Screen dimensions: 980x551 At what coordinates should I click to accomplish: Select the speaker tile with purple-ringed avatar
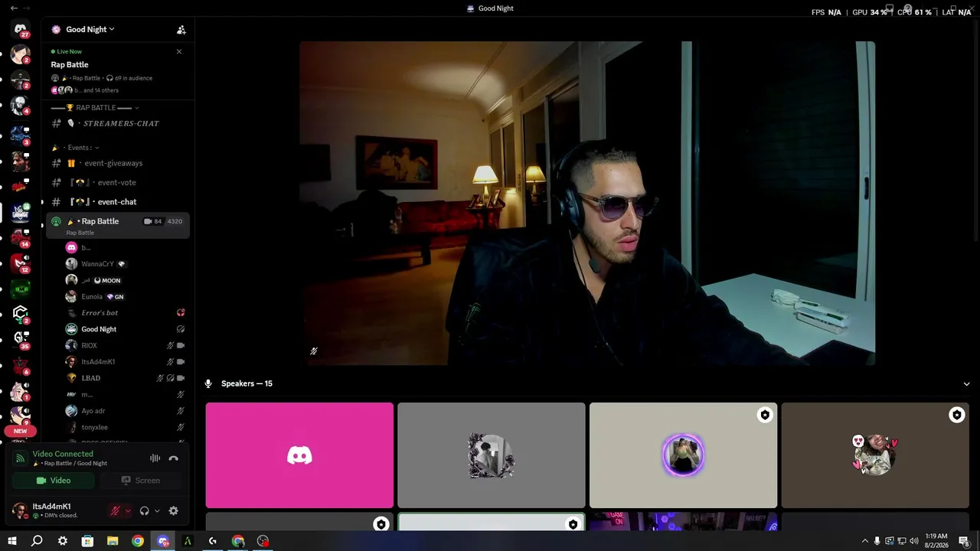click(x=683, y=455)
